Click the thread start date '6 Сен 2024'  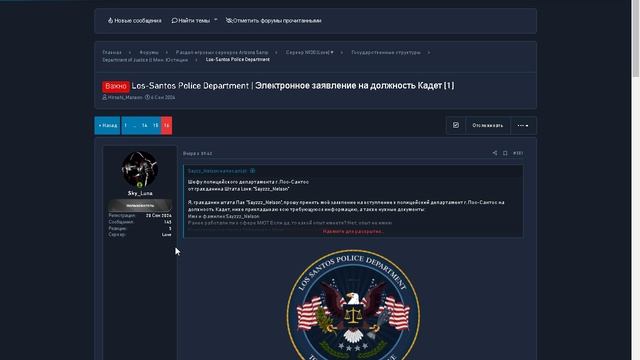(163, 98)
